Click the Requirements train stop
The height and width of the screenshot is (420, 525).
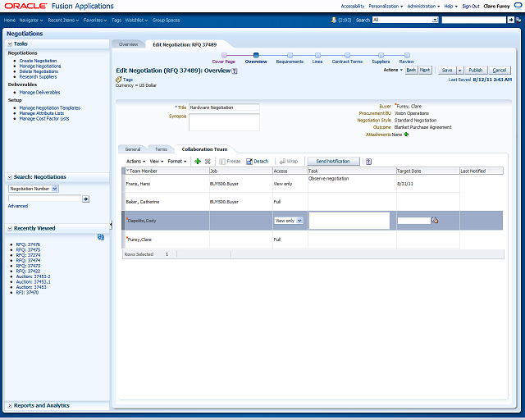pos(290,55)
